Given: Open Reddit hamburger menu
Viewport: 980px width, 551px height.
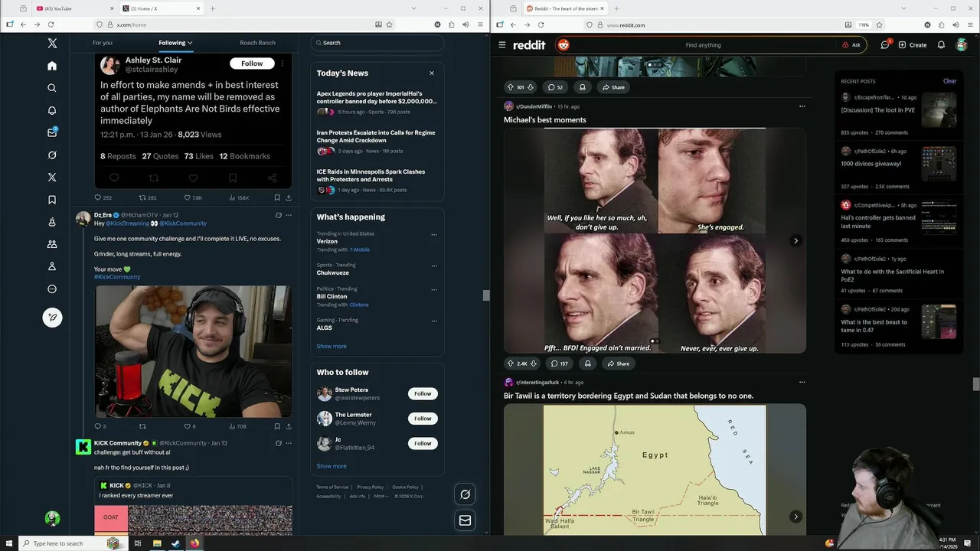Looking at the screenshot, I should 502,45.
